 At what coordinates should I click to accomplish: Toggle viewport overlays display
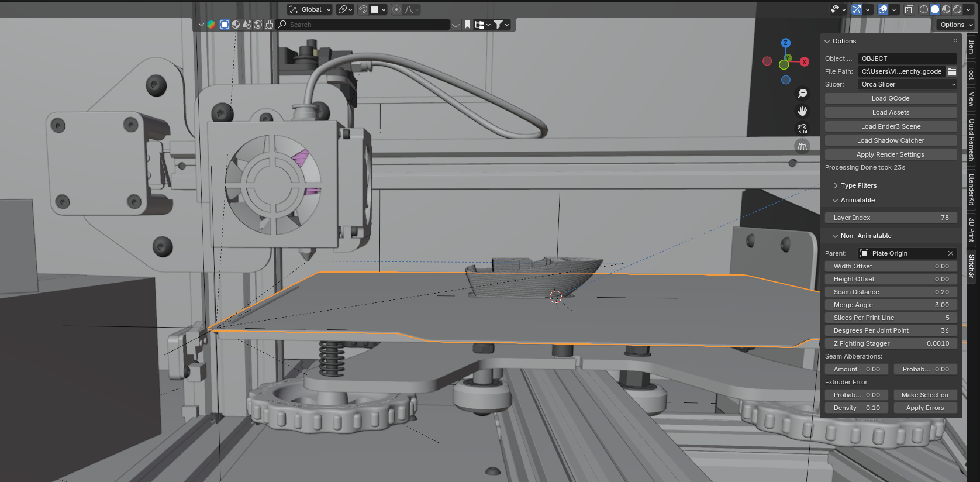(x=883, y=9)
